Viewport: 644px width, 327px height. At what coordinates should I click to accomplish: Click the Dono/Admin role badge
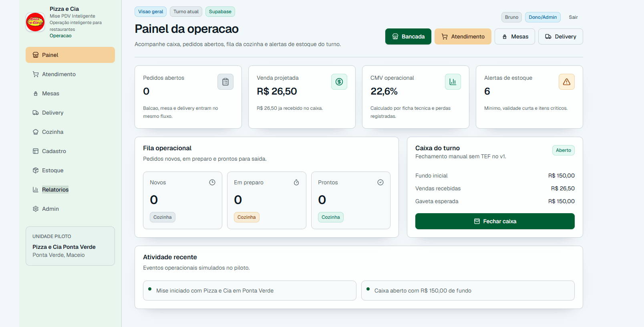pos(543,17)
